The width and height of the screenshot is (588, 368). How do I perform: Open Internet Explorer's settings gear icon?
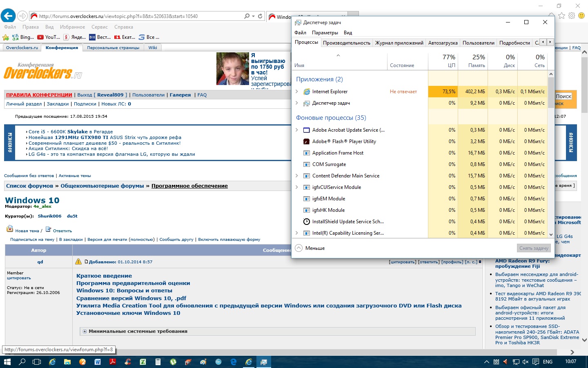[x=572, y=16]
